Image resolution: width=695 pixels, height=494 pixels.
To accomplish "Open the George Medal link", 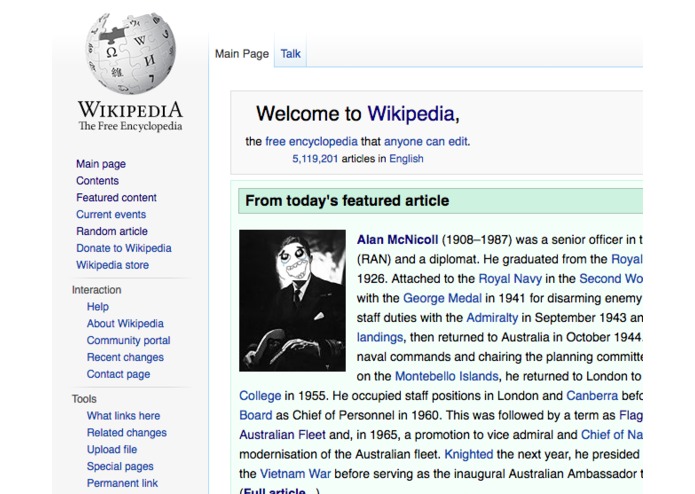I will point(442,298).
